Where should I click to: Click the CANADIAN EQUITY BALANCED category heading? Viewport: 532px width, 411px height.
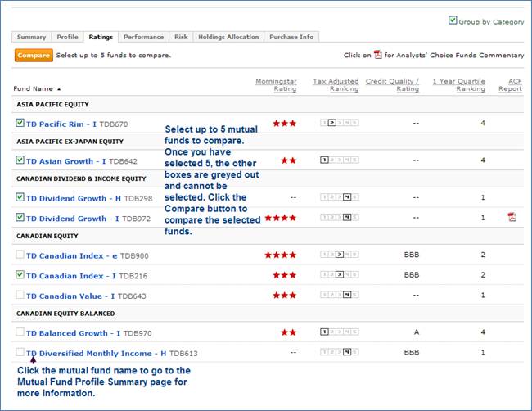coord(65,314)
